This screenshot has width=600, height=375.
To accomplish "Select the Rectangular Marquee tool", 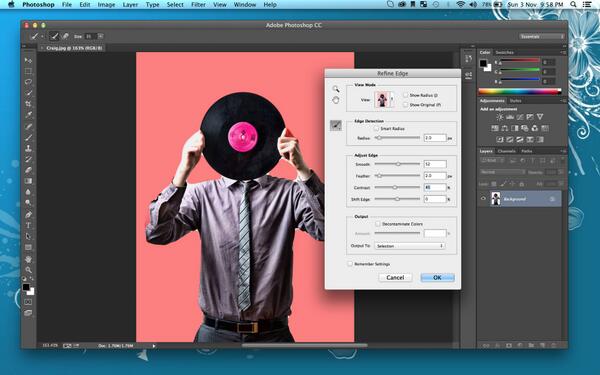I will coord(28,71).
